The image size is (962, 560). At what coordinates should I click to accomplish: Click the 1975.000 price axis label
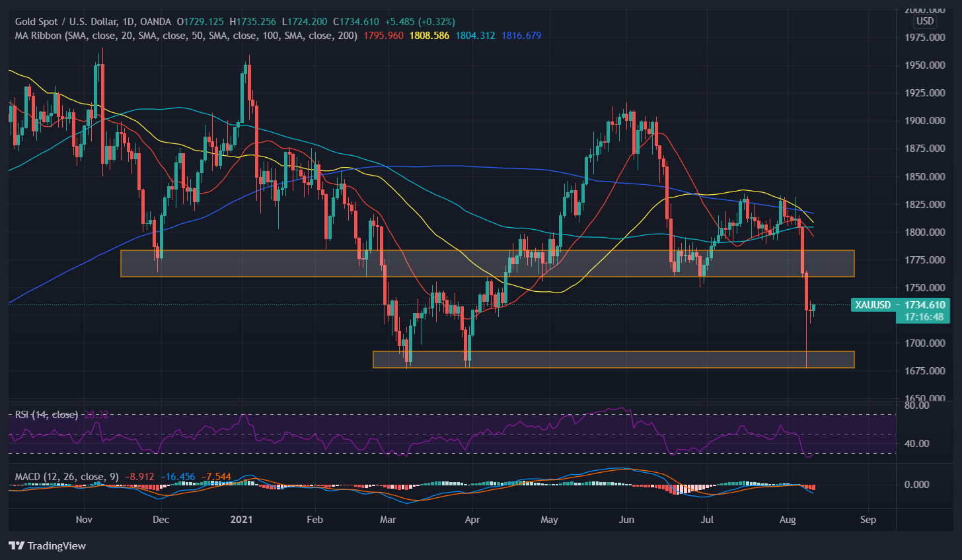[x=924, y=38]
